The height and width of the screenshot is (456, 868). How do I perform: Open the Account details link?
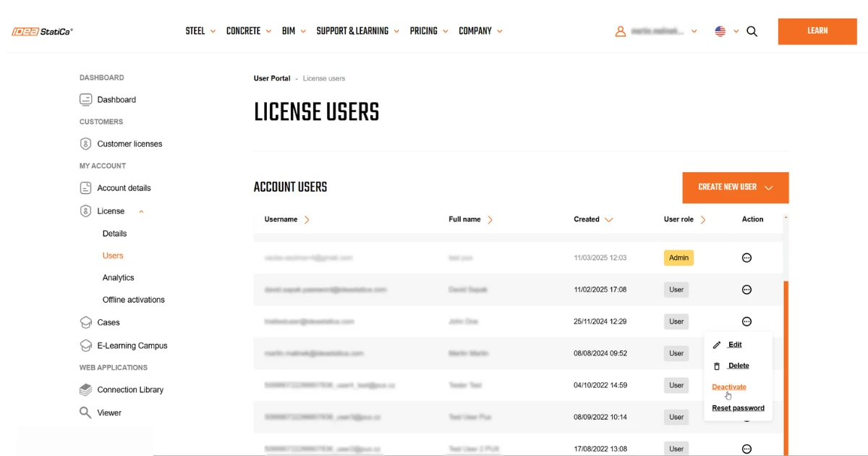point(124,188)
